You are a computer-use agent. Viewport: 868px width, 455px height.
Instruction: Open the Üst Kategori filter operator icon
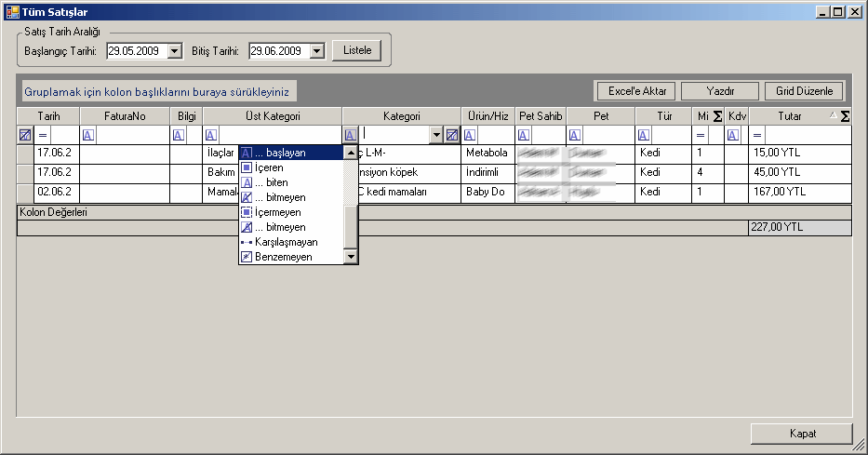pyautogui.click(x=211, y=135)
